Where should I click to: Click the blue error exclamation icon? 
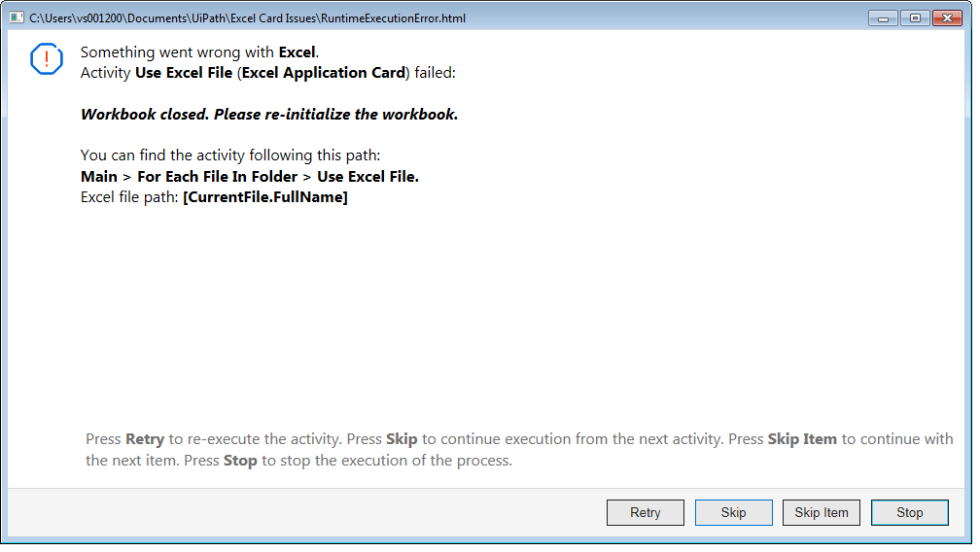point(47,59)
